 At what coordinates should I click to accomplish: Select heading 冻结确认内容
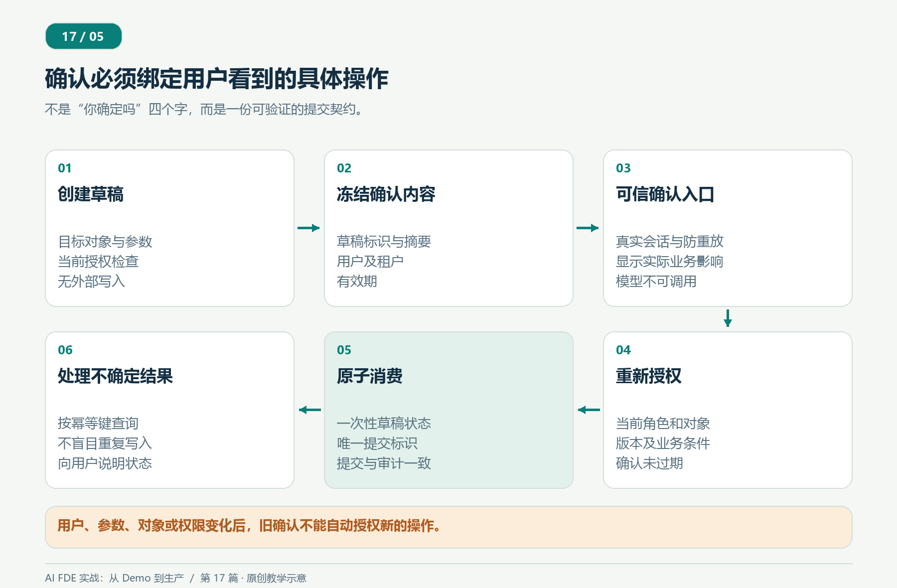click(386, 194)
